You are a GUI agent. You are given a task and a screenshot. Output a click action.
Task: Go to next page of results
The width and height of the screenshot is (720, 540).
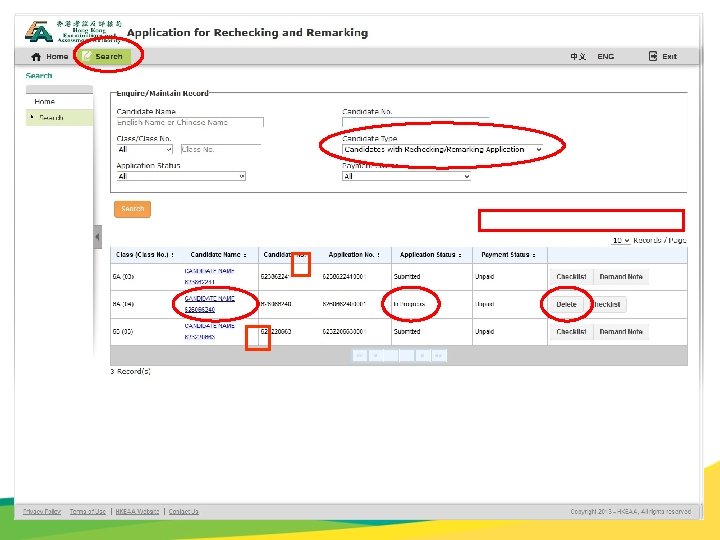point(422,355)
